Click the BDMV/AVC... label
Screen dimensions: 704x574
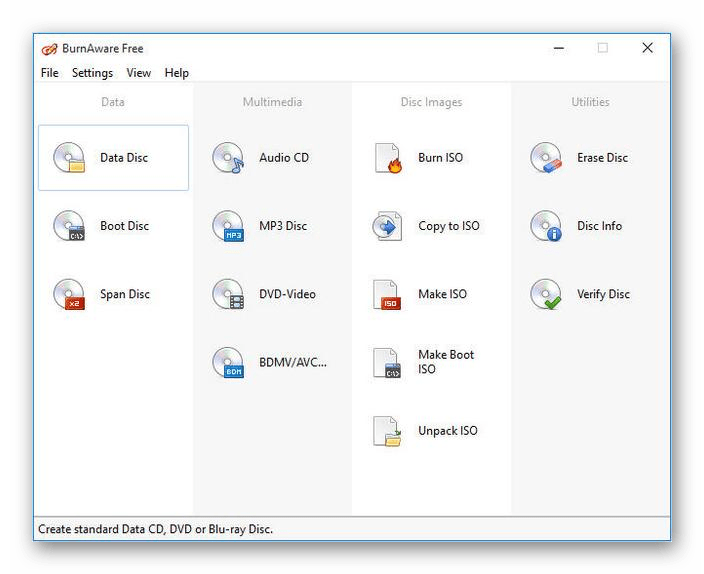tap(293, 362)
